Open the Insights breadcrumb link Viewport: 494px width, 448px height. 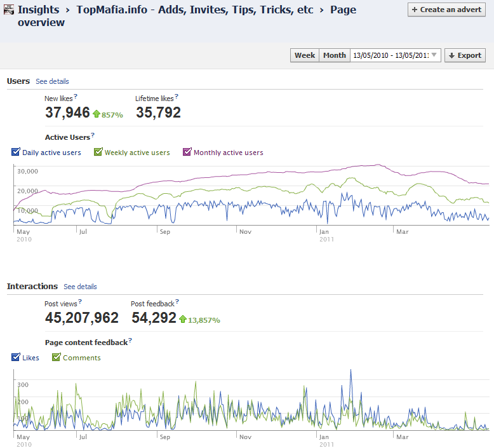coord(38,10)
